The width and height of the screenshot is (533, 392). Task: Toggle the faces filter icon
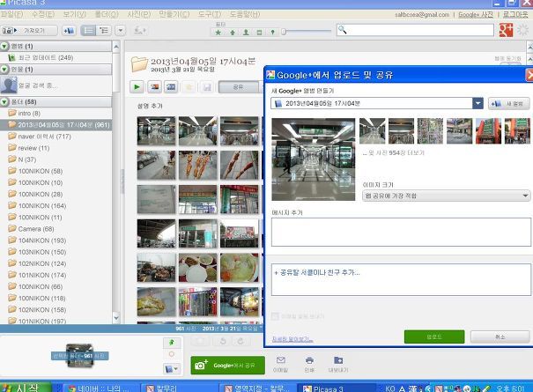(x=246, y=33)
